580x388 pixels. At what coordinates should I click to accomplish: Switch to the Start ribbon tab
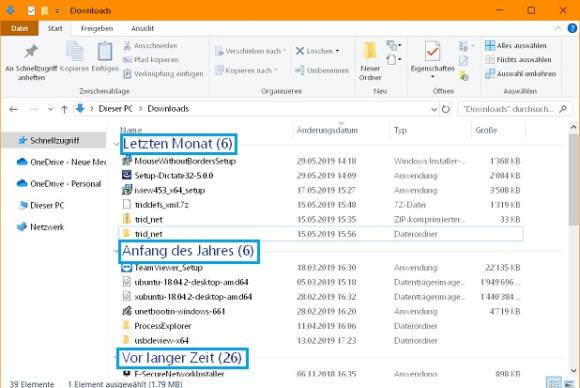55,28
